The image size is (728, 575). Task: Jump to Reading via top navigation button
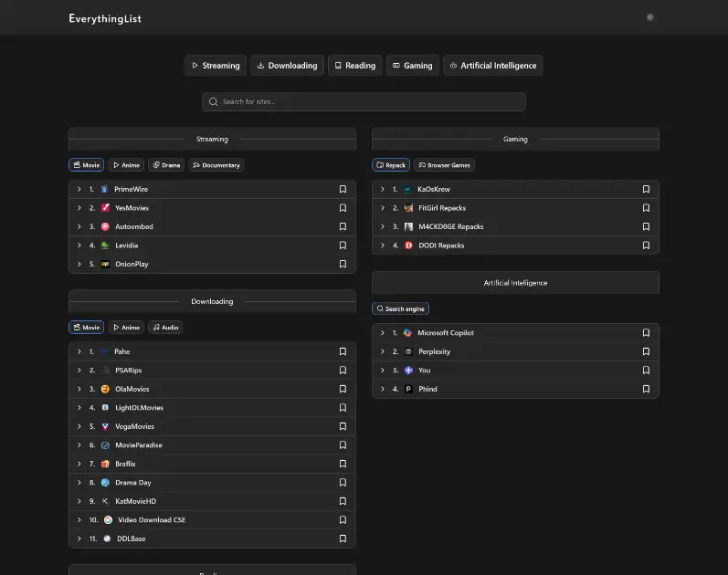click(x=355, y=66)
